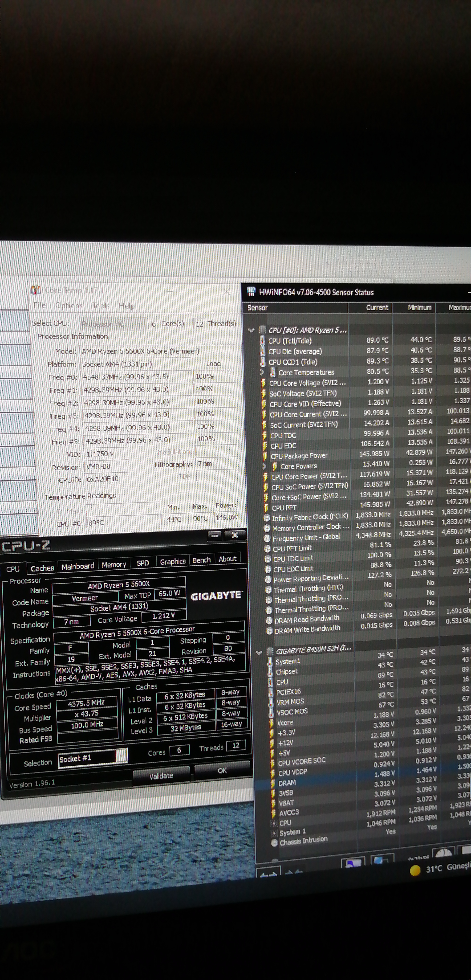
Task: Click the lightning icon beside +12V
Action: (x=272, y=743)
